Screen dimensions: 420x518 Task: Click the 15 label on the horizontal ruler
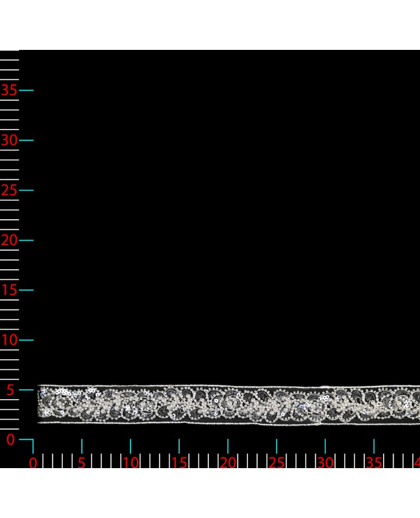click(x=179, y=462)
